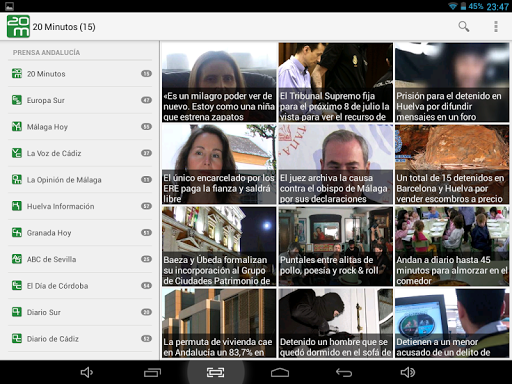512x384 pixels.
Task: Open the 15 detenidos en Barcelona article
Action: (x=452, y=164)
